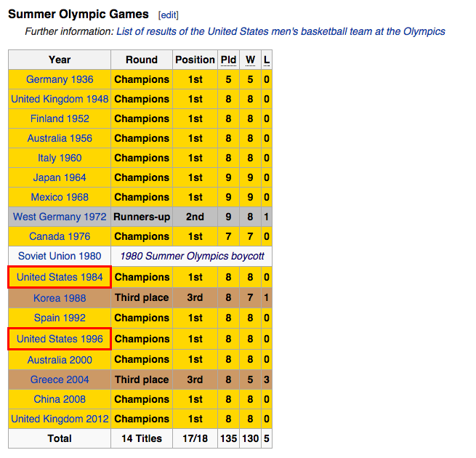476x458 pixels.
Task: Open the Soviet Union 1980 link
Action: (60, 256)
